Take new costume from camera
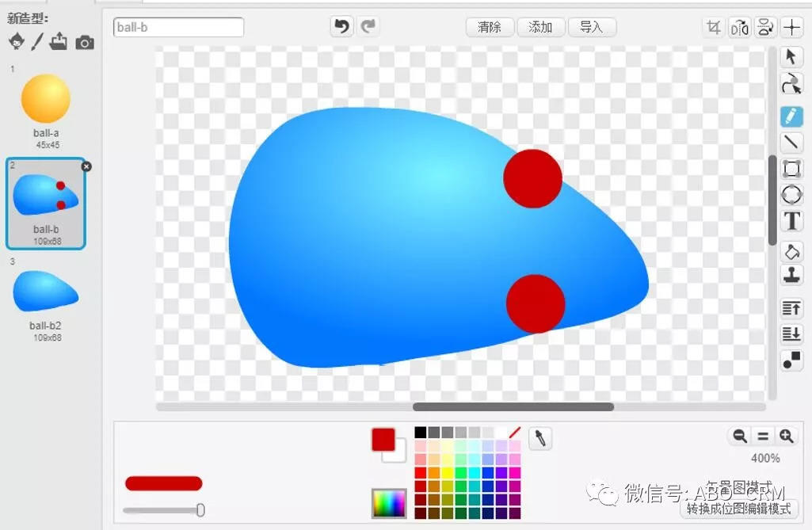Image resolution: width=812 pixels, height=530 pixels. click(85, 43)
